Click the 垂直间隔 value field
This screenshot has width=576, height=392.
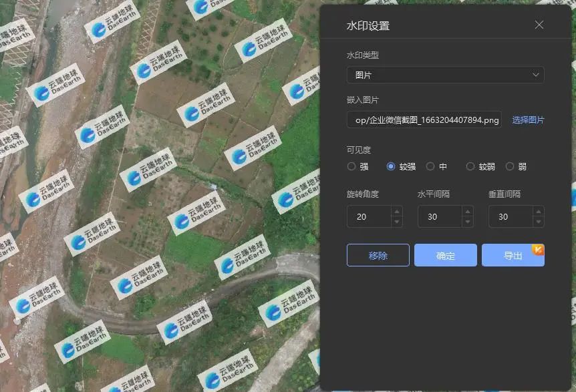point(511,216)
